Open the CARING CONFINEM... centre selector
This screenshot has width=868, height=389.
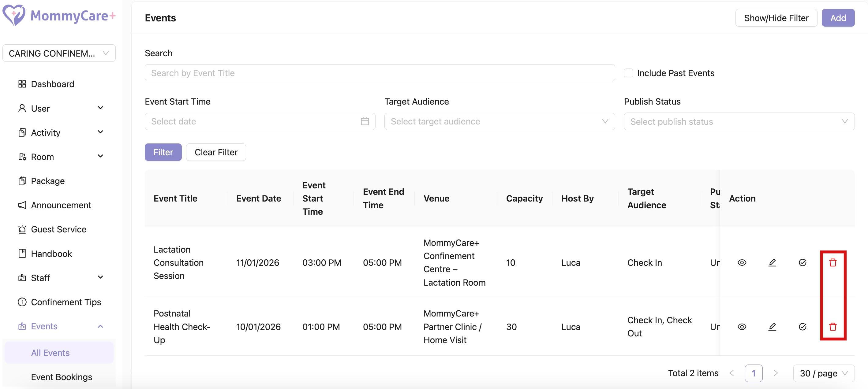(x=59, y=53)
